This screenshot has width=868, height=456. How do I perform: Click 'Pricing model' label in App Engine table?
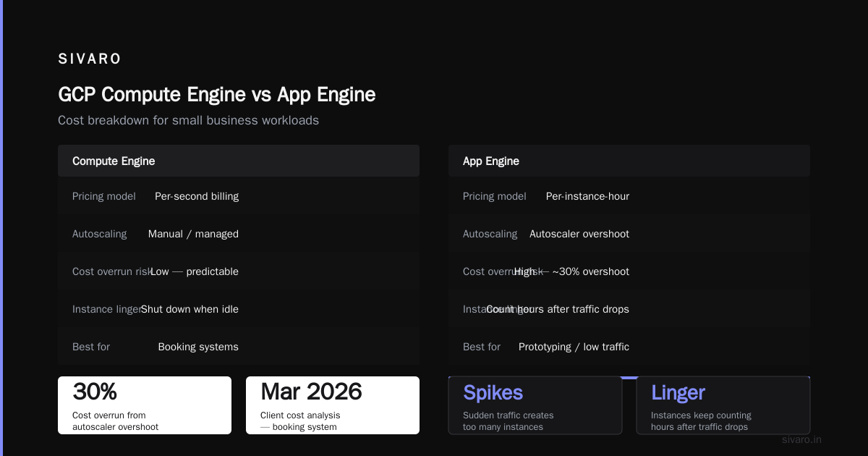(495, 196)
